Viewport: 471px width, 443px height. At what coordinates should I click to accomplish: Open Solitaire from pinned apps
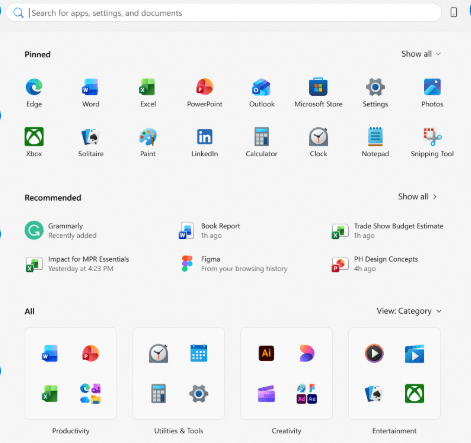91,142
